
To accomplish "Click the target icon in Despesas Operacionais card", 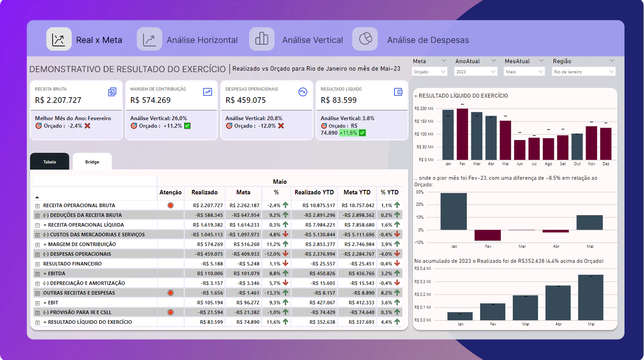I will coord(229,126).
